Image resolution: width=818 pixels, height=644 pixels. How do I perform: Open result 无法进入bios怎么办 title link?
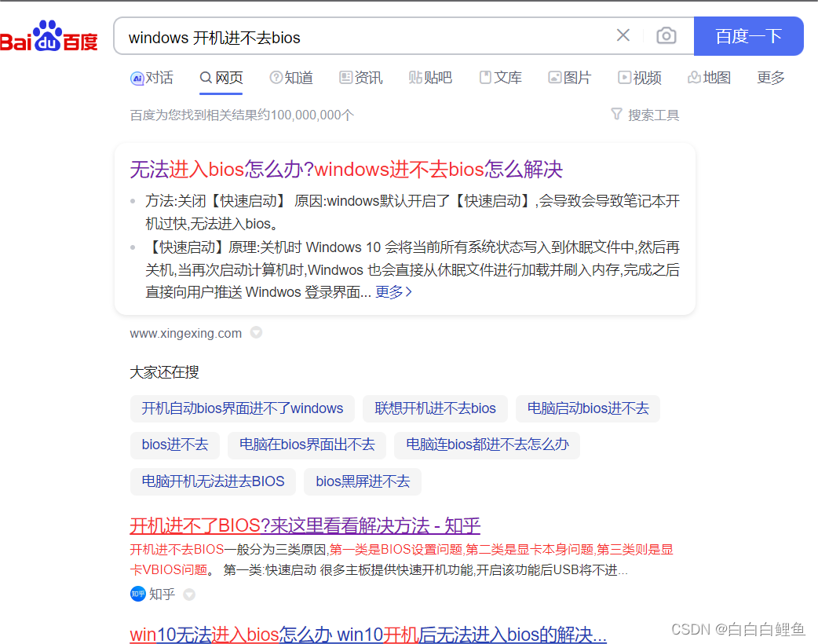[x=346, y=170]
